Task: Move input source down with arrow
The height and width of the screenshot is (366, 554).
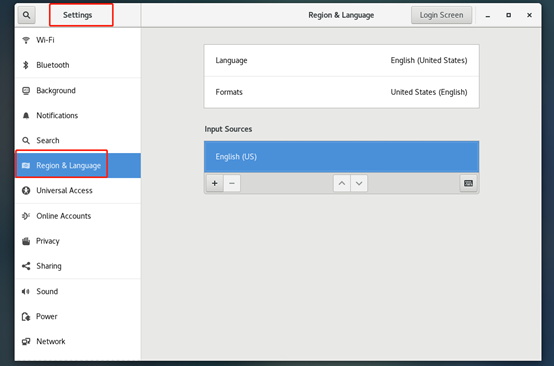Action: pos(359,183)
